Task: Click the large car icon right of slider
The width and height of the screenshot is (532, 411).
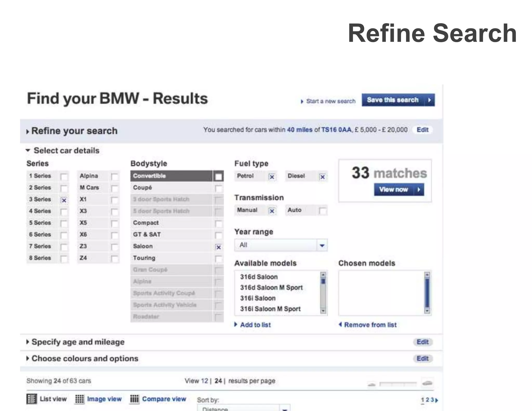Action: 427,383
